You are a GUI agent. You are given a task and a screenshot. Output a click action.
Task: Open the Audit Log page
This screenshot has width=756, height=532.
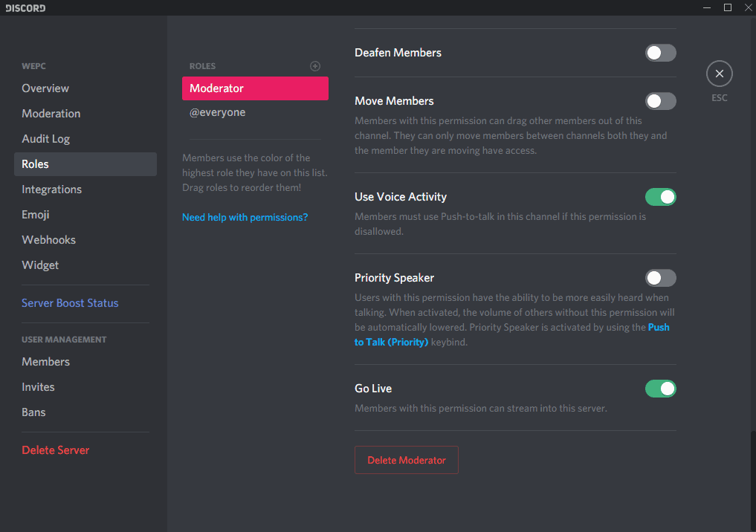tap(85, 139)
